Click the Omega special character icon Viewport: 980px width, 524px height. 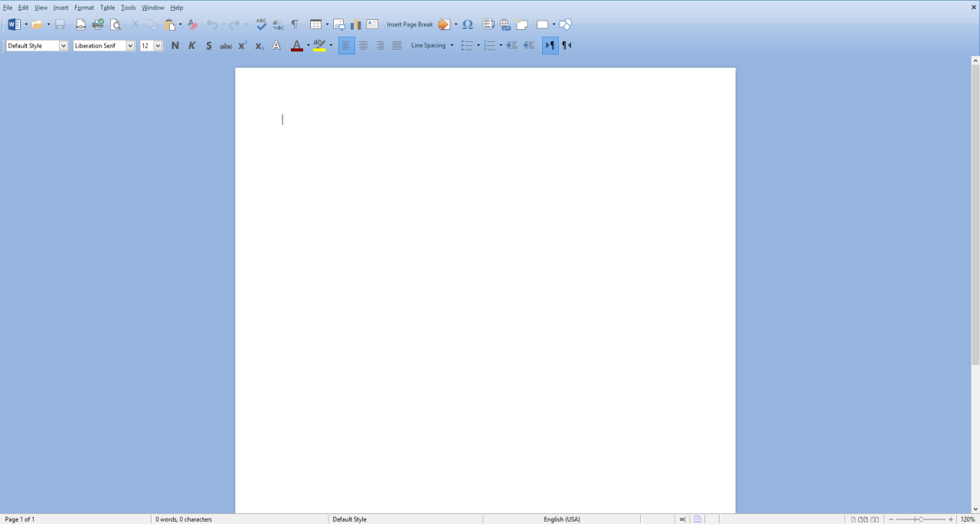468,24
